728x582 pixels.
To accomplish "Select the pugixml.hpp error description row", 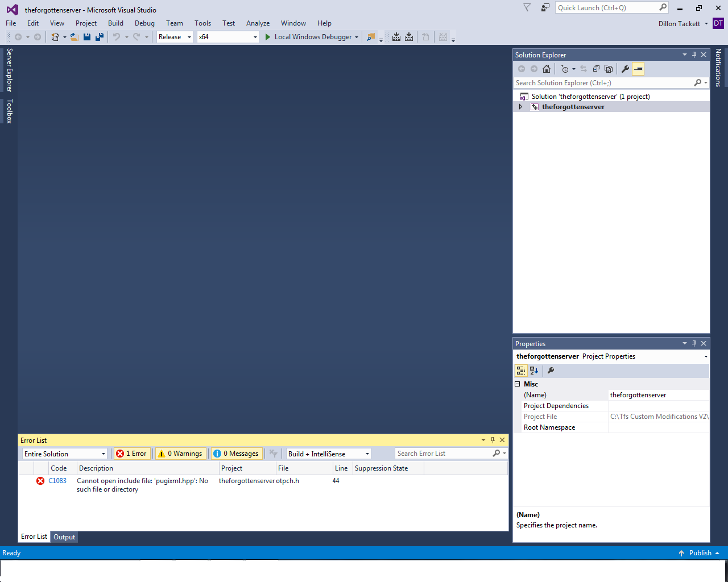I will pyautogui.click(x=263, y=485).
